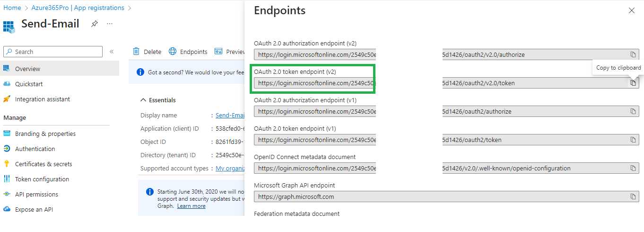This screenshot has width=644, height=232.
Task: Open the Learn more link
Action: [191, 206]
